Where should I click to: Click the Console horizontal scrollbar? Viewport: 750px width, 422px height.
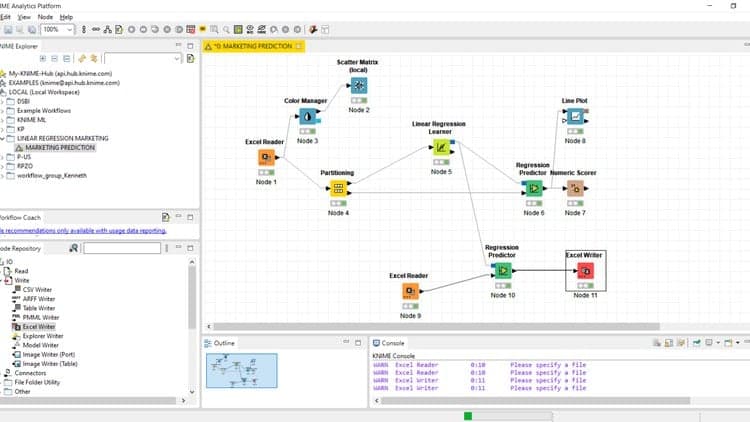coord(535,400)
